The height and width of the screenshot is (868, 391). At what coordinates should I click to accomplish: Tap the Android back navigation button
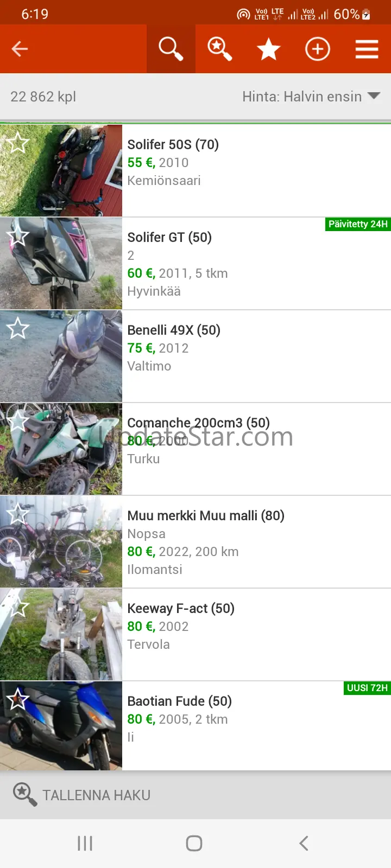coord(304,843)
